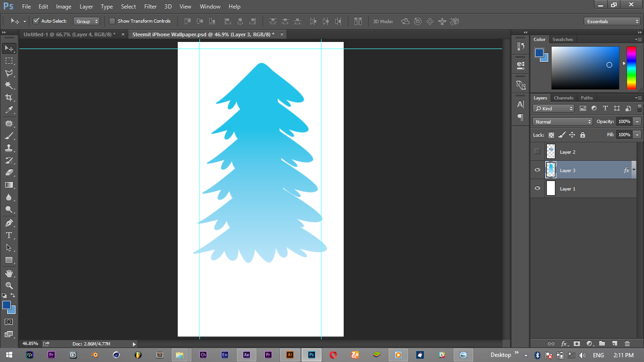This screenshot has width=644, height=362.
Task: Expand Layer 3 effects arrow
Action: pyautogui.click(x=634, y=170)
